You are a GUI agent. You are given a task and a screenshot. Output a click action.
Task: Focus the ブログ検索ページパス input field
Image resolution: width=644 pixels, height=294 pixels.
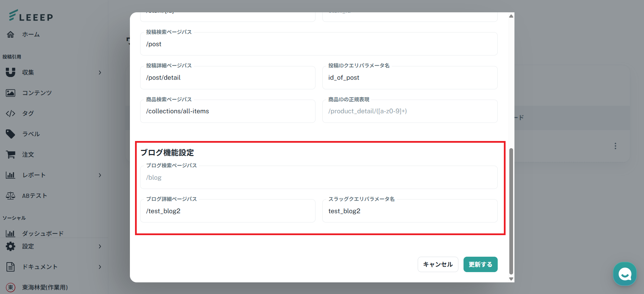[x=319, y=177]
